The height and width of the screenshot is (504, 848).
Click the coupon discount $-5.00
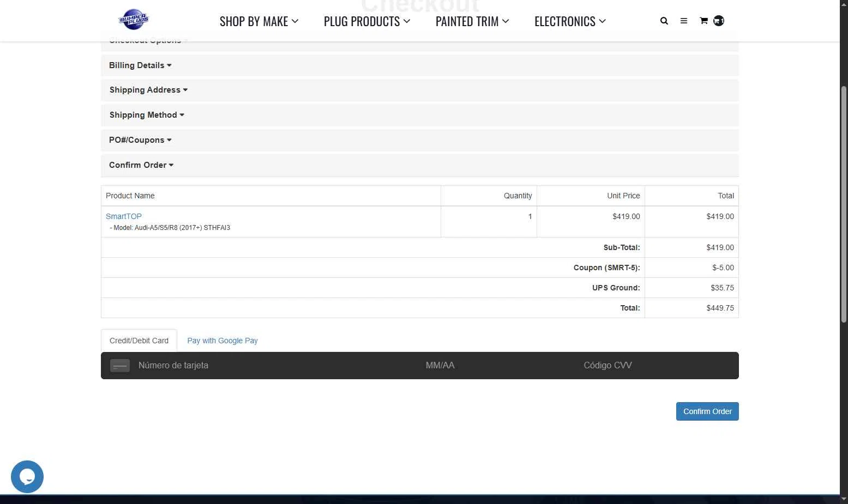[723, 268]
